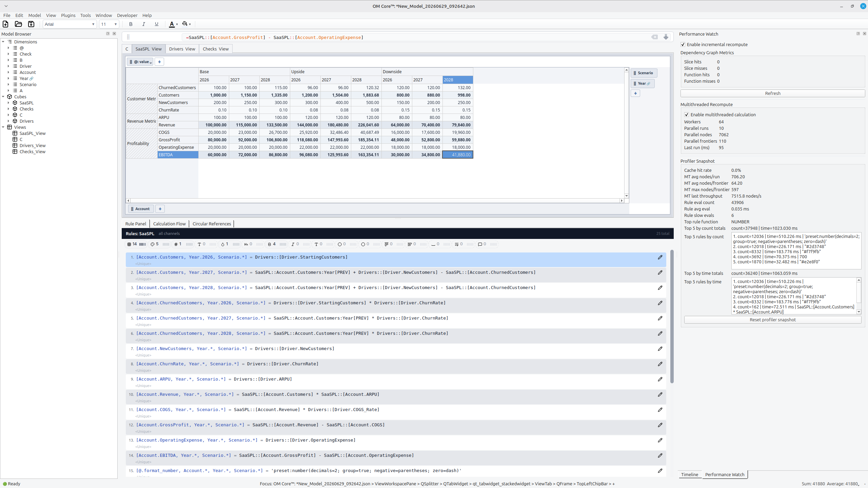Toggle the palette rules filter chip showing 5

(160, 244)
